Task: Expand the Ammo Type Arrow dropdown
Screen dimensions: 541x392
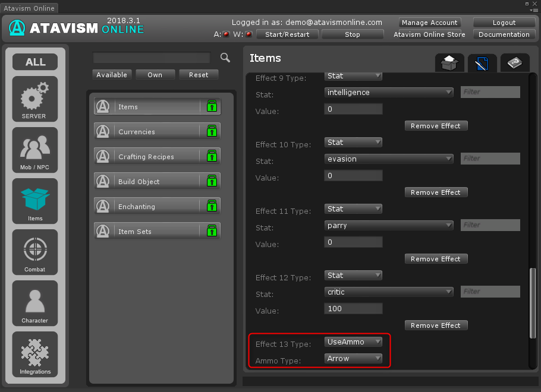Action: pos(354,358)
